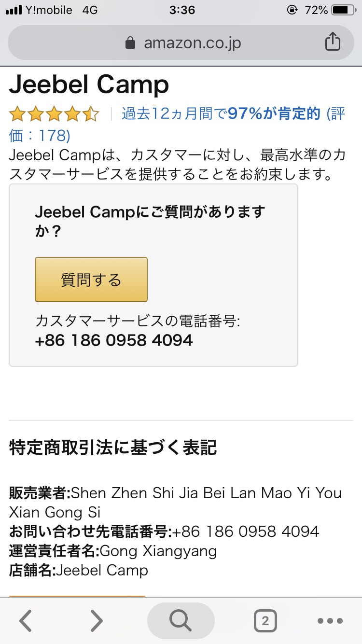Image resolution: width=362 pixels, height=644 pixels.
Task: Tap the padlock icon beside amazon.co.jp
Action: point(130,43)
